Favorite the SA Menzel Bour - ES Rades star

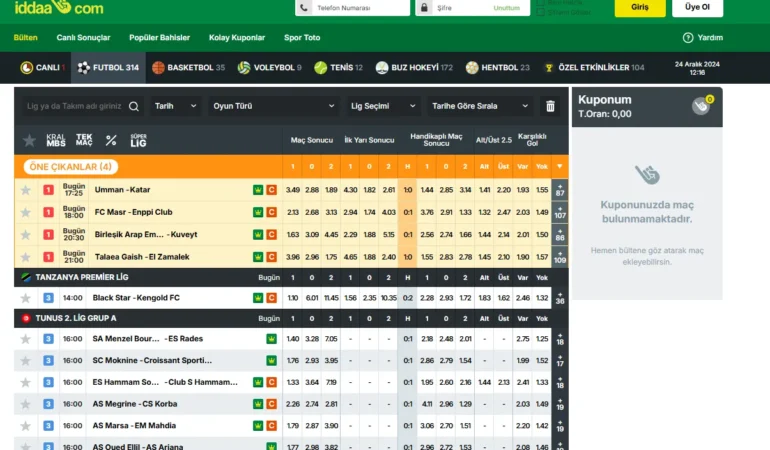[26, 339]
